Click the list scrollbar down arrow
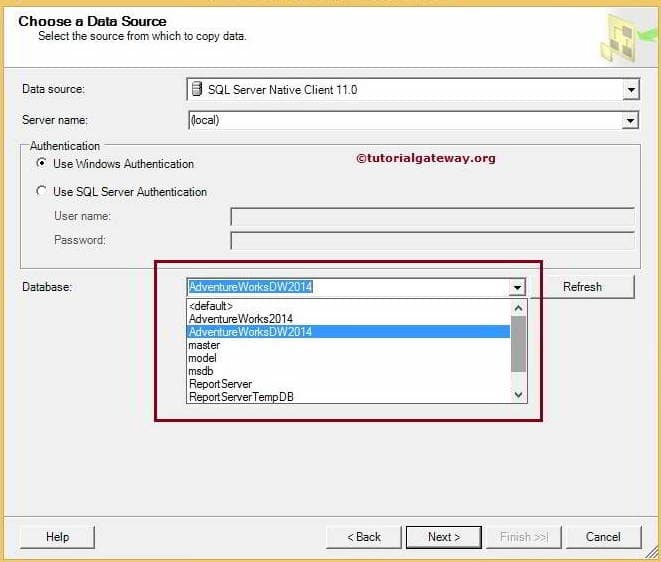 (x=519, y=395)
